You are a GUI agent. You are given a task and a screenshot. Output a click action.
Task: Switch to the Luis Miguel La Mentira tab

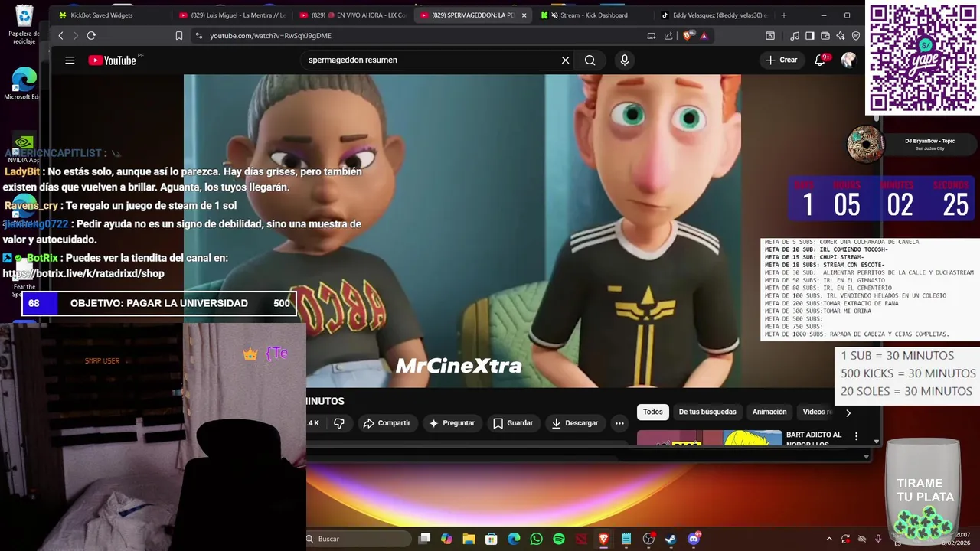[233, 15]
